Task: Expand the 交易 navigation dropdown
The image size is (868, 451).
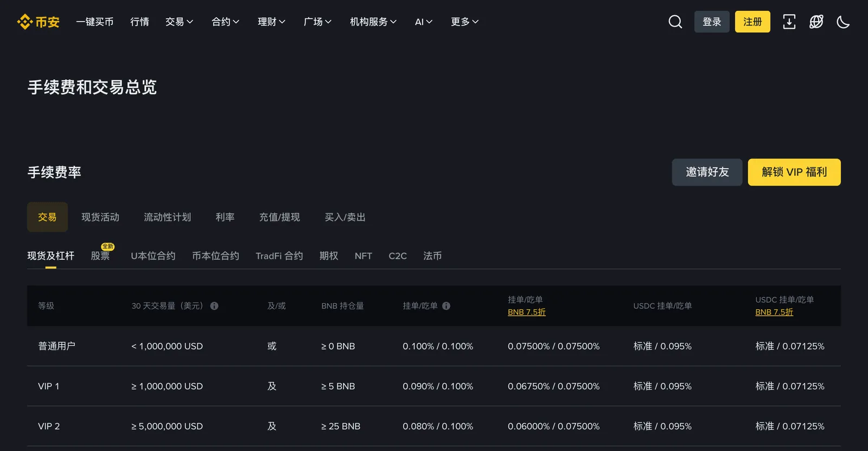Action: (x=179, y=22)
